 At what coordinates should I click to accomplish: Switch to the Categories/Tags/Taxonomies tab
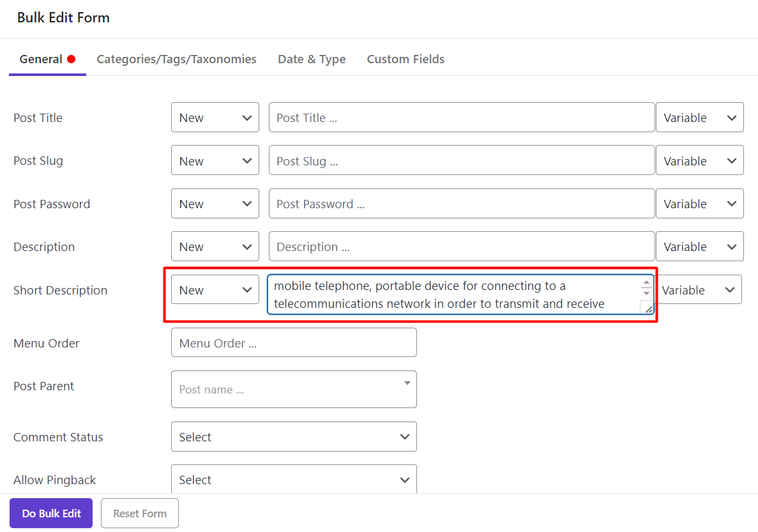176,59
